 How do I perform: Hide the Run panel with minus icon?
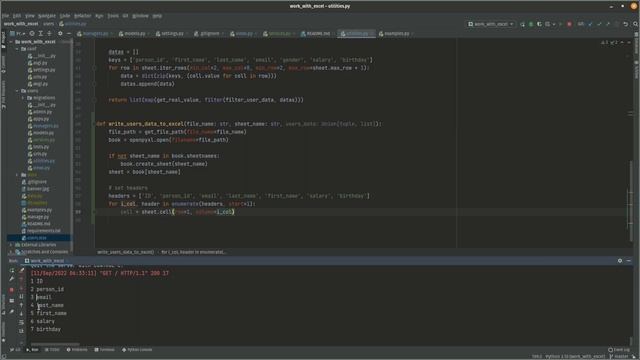pos(629,261)
